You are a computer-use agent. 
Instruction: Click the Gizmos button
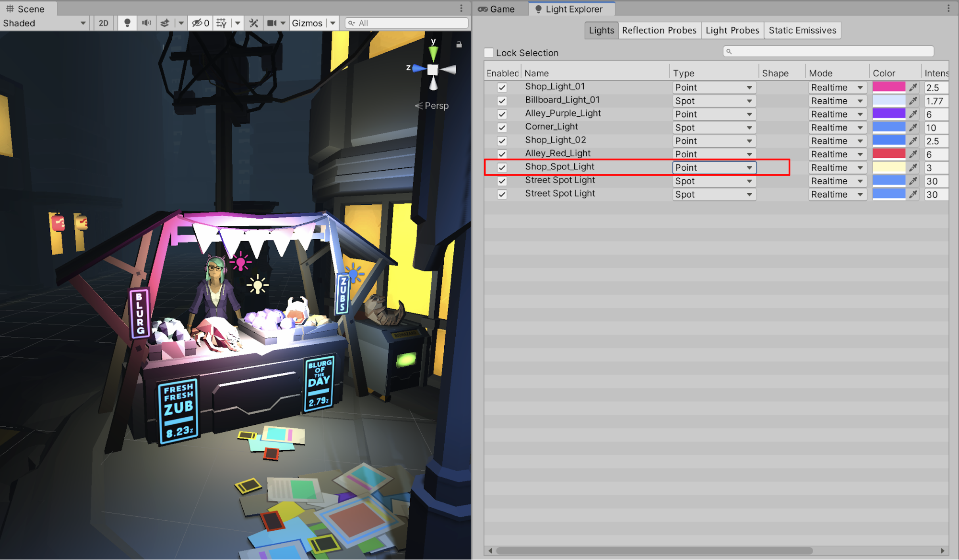click(307, 23)
